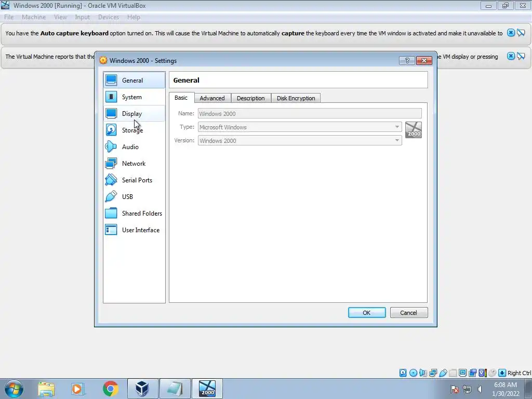Screen dimensions: 532x399
Task: Open Google Chrome from the taskbar
Action: tap(110, 389)
